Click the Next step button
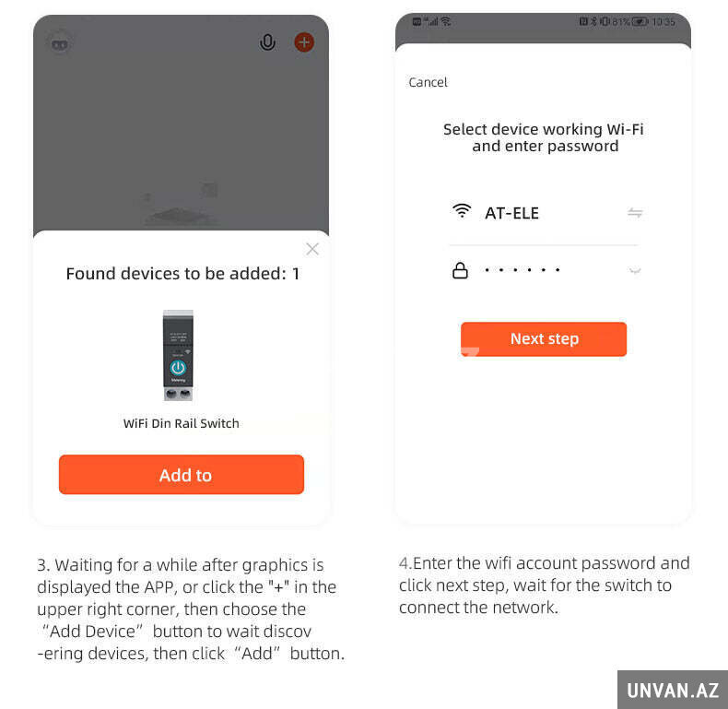The image size is (728, 709). (x=544, y=339)
